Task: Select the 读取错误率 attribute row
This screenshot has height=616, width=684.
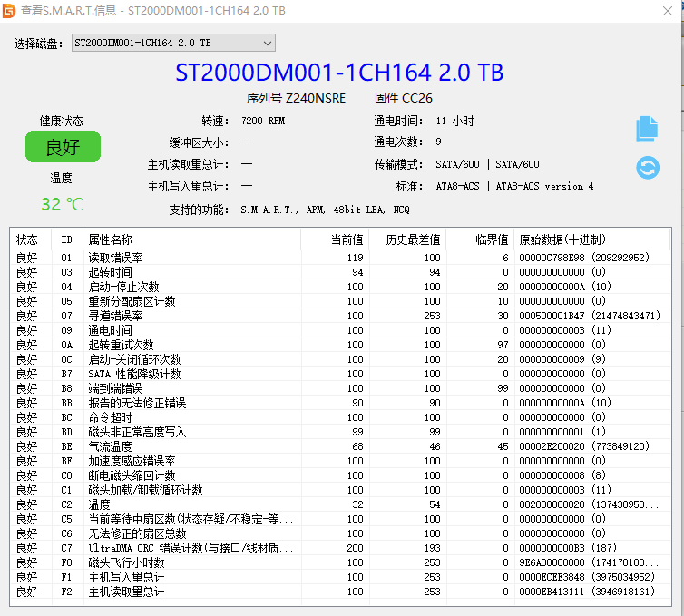Action: point(340,258)
